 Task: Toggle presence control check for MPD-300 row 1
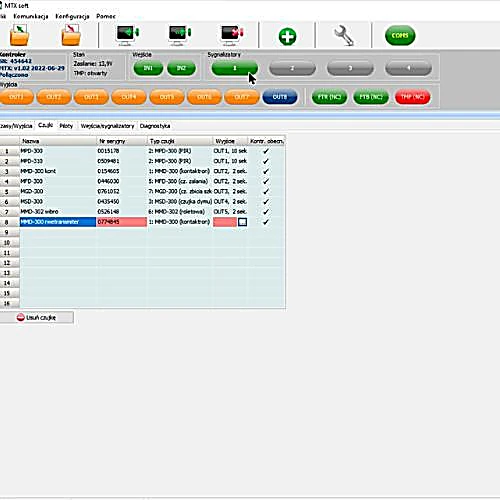pos(266,151)
